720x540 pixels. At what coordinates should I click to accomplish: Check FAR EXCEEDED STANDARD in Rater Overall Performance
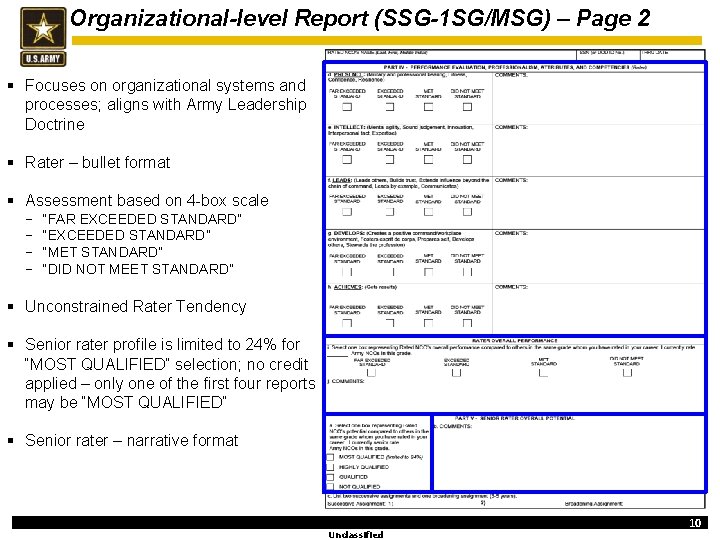pyautogui.click(x=371, y=373)
